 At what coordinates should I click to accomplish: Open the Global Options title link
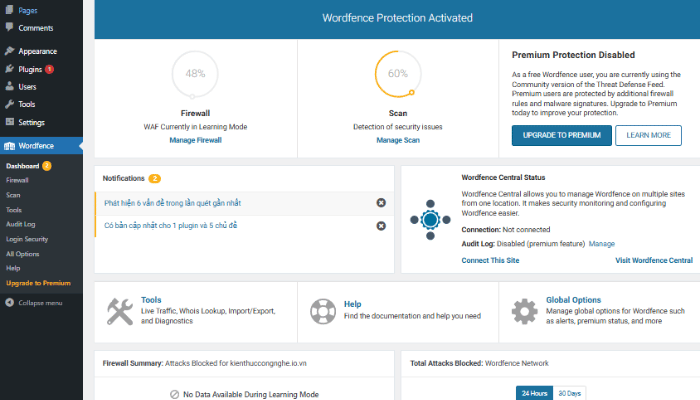point(573,300)
